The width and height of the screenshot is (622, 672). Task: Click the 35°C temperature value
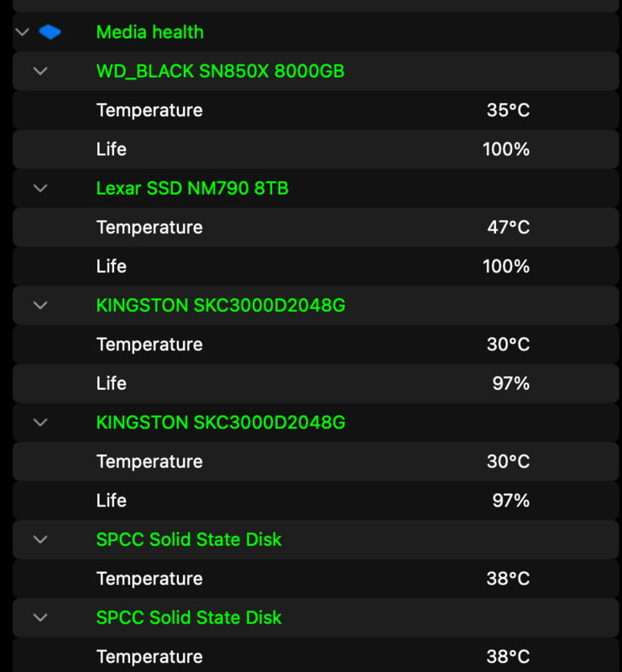point(508,110)
